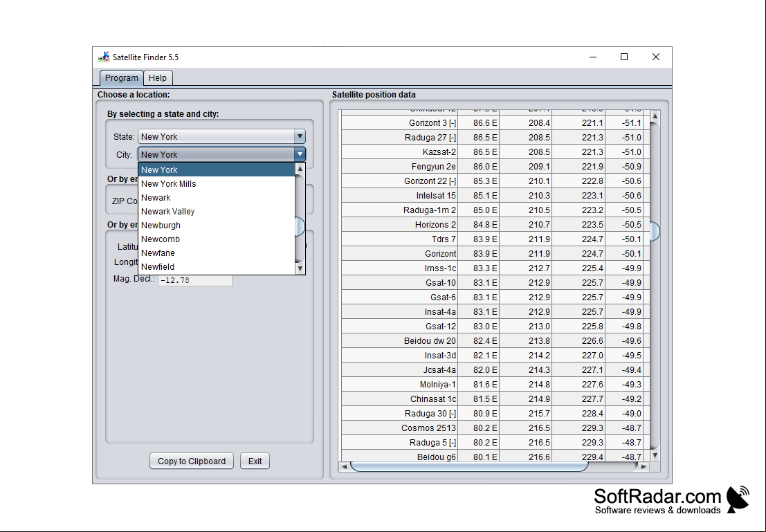
Task: Select the Intelsat 15 satellite cell
Action: [x=400, y=196]
